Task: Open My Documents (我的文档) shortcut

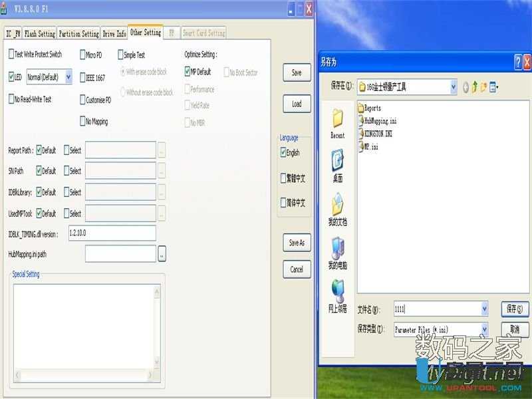Action: point(337,208)
